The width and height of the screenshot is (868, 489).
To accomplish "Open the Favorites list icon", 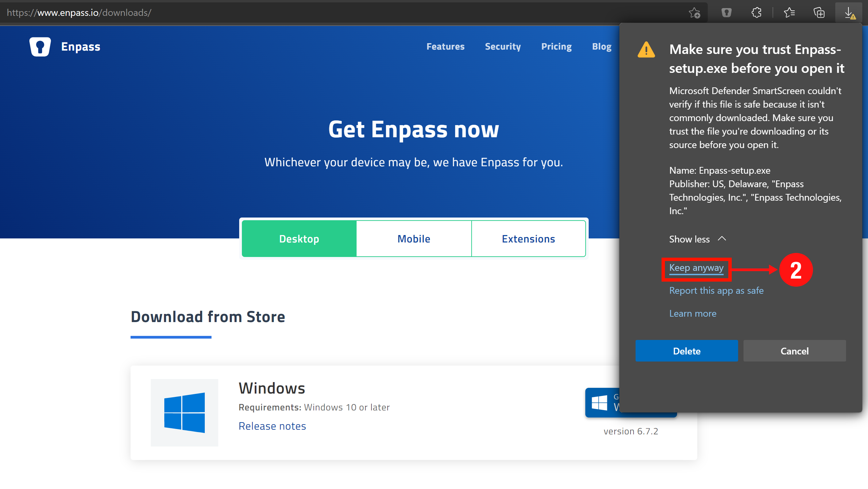I will (x=789, y=13).
